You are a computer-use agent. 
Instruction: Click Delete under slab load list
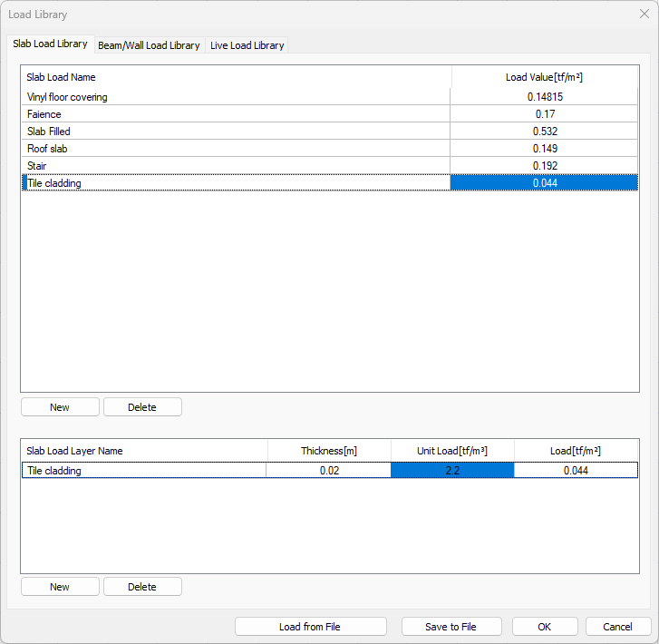point(142,407)
